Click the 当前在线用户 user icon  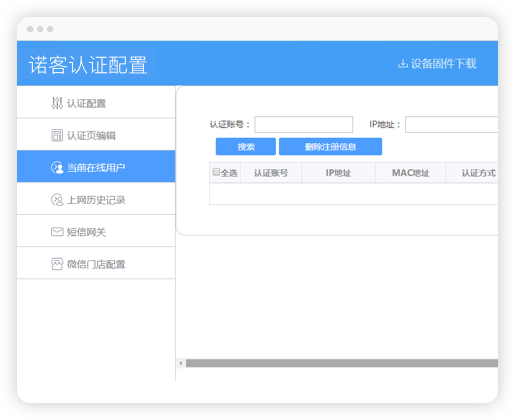click(x=57, y=167)
